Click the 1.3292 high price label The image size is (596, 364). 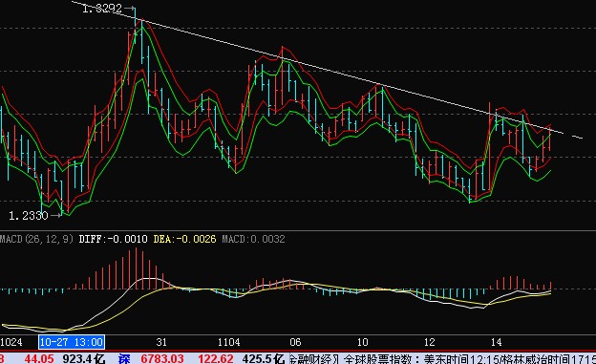tap(102, 9)
